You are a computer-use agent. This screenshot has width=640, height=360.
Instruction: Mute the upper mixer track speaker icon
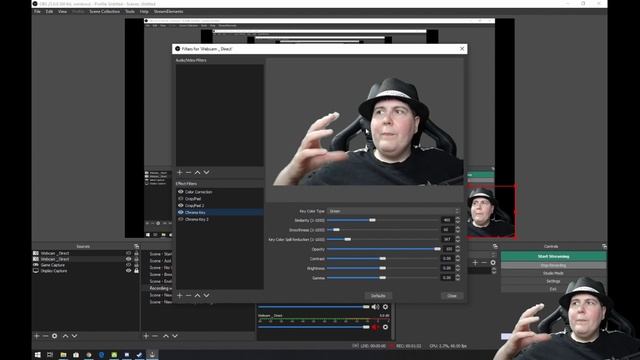(375, 307)
